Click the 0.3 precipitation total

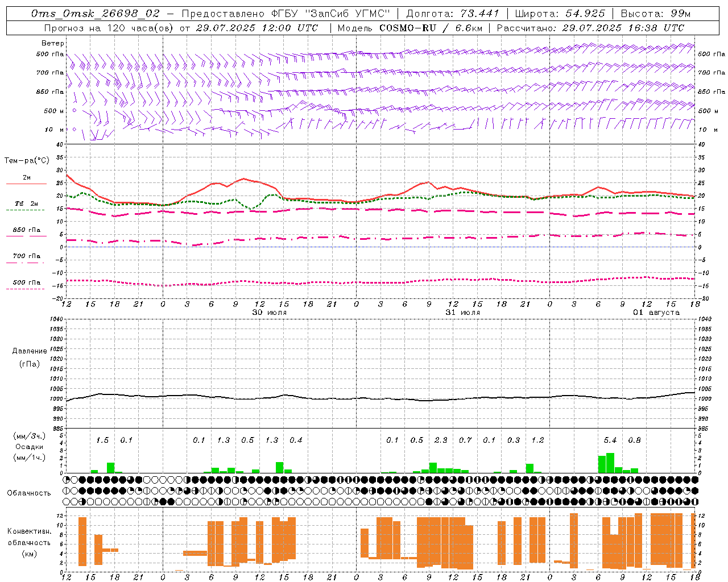(x=514, y=440)
